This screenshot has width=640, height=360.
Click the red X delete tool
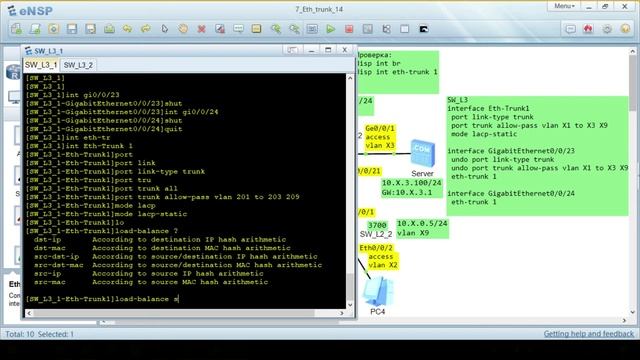201,29
